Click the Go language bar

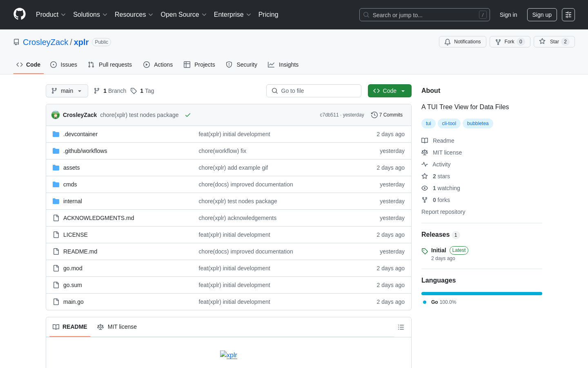pos(482,294)
